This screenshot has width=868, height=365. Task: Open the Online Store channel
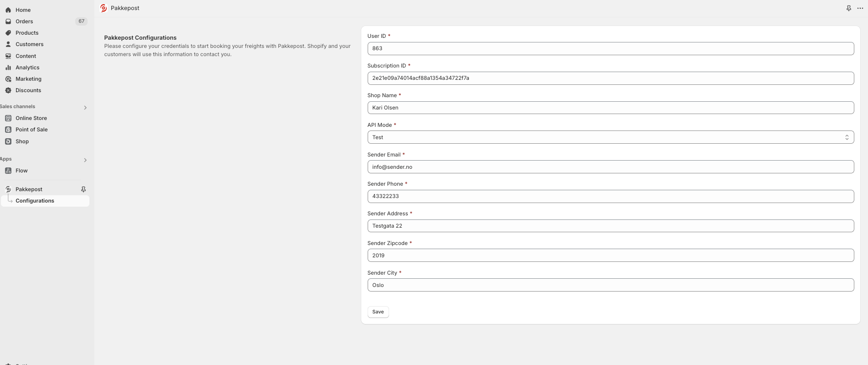31,118
